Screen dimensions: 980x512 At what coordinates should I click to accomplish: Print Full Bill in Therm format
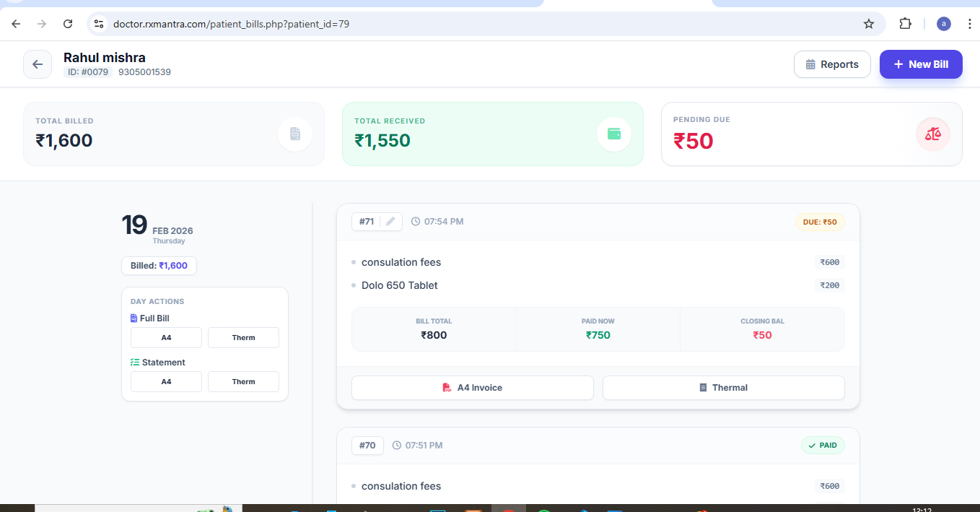[x=243, y=337]
